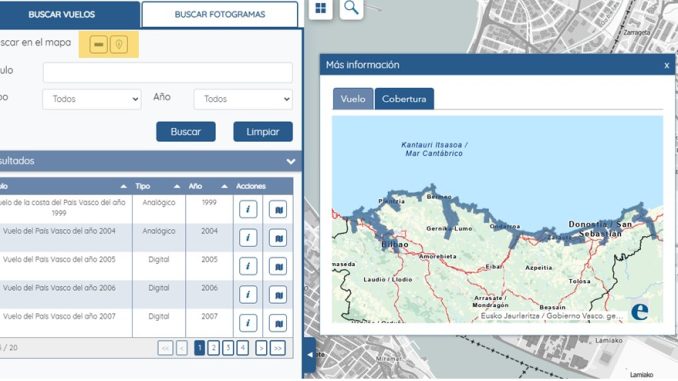The height and width of the screenshot is (381, 678).
Task: Close the Más información dialog
Action: coord(666,65)
